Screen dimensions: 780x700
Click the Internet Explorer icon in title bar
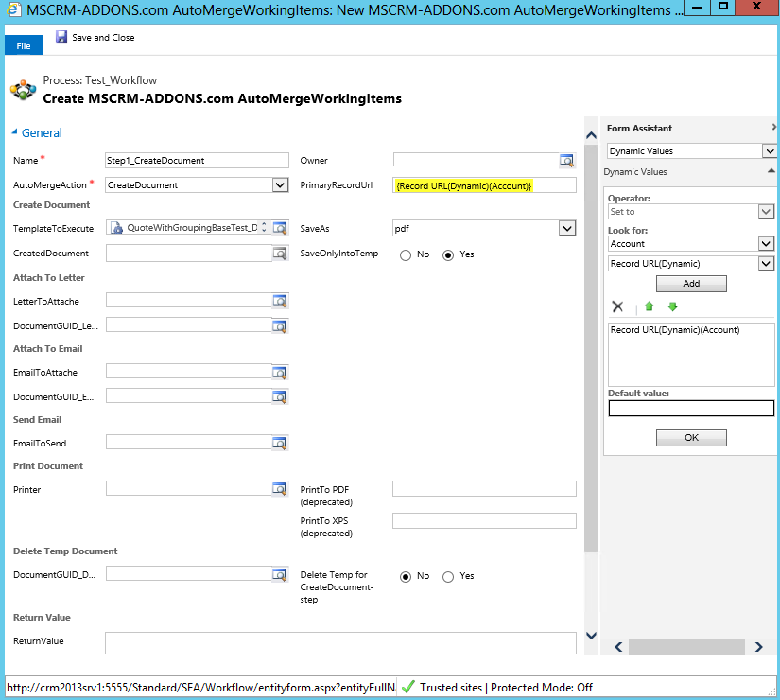13,9
